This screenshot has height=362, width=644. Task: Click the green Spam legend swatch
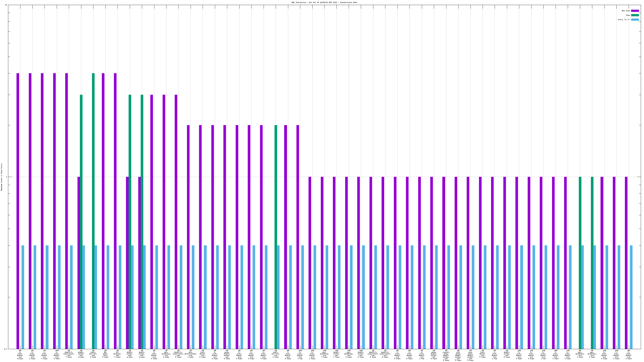coord(635,15)
